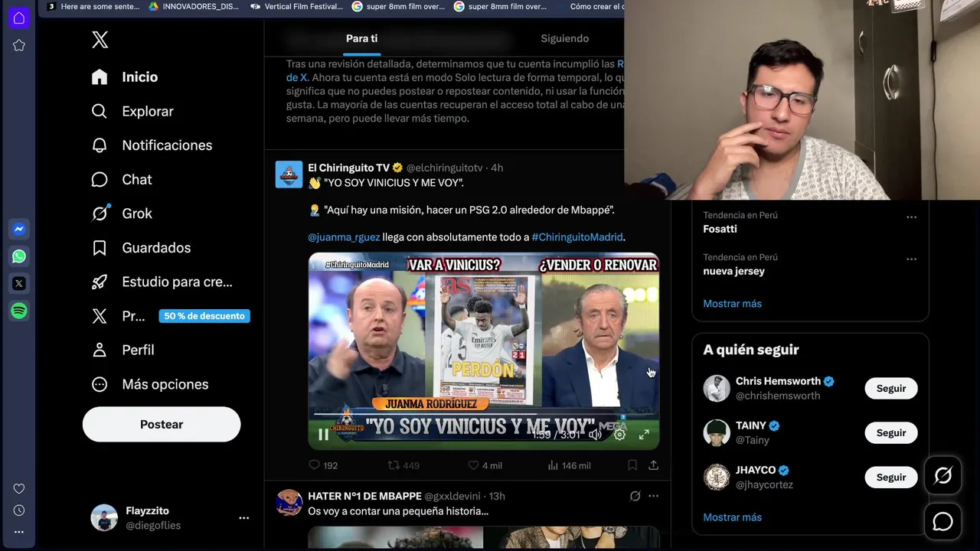Click Grok icon on HATER N°1 post
The width and height of the screenshot is (980, 551).
coord(635,496)
